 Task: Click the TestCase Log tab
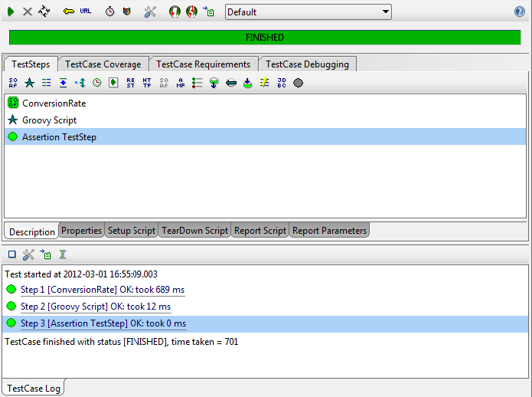click(x=33, y=388)
